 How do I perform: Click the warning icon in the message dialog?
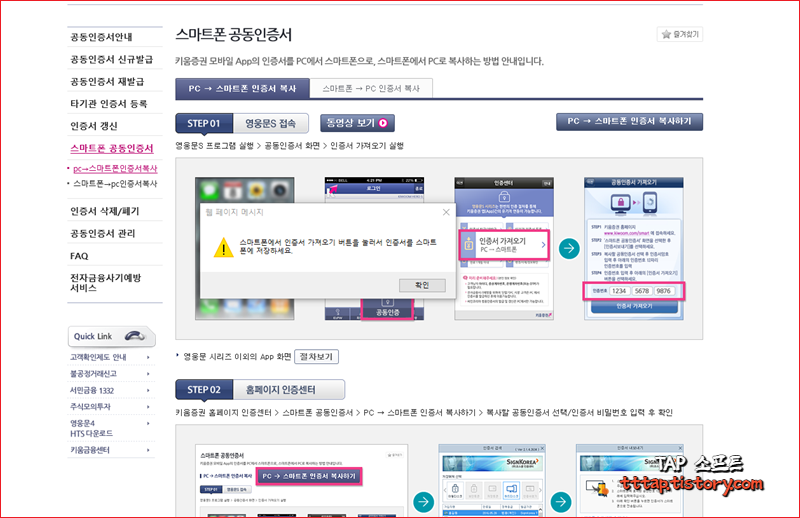click(223, 248)
